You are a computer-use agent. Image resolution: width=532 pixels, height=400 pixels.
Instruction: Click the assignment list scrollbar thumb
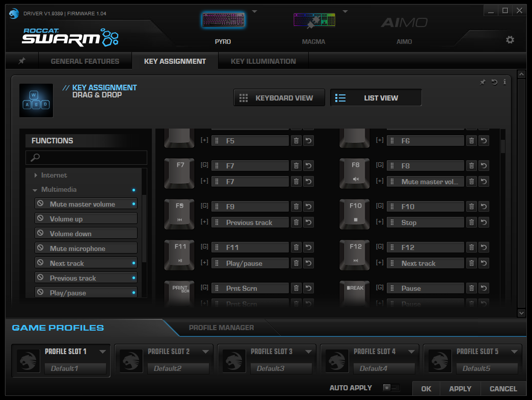coord(503,146)
